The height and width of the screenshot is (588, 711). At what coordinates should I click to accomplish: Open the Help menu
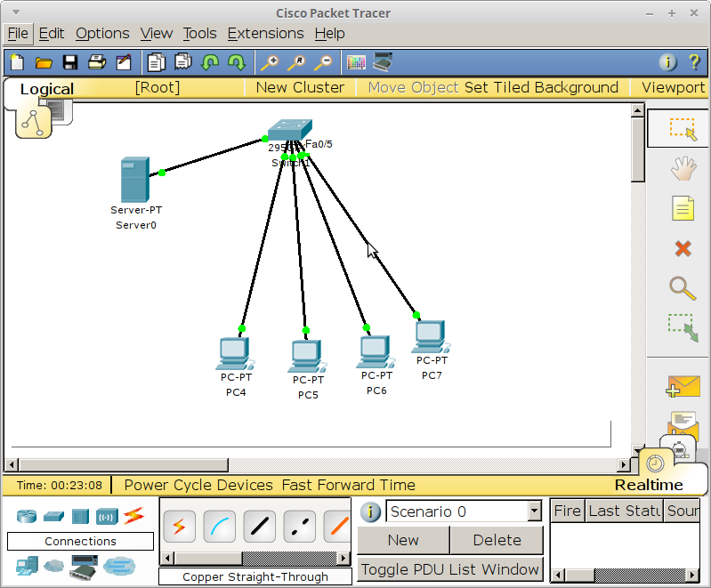329,34
